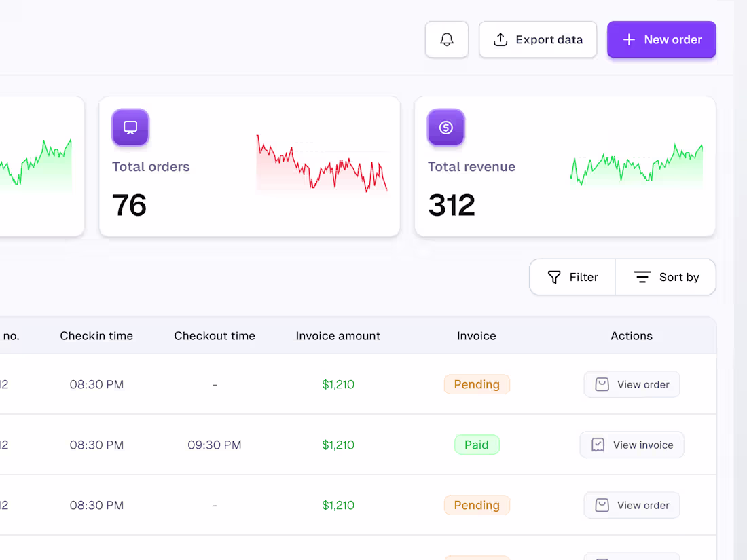Click View order in the first row
This screenshot has height=560, width=747.
tap(632, 384)
